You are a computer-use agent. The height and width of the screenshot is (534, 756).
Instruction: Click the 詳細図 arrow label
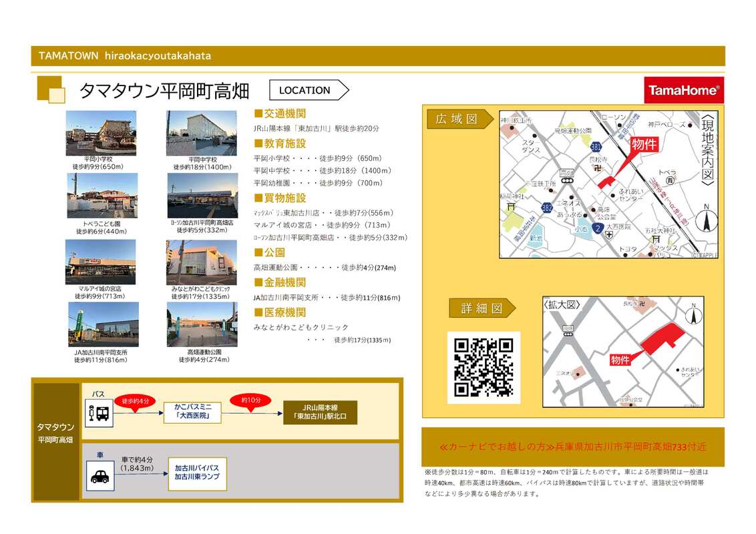(481, 308)
